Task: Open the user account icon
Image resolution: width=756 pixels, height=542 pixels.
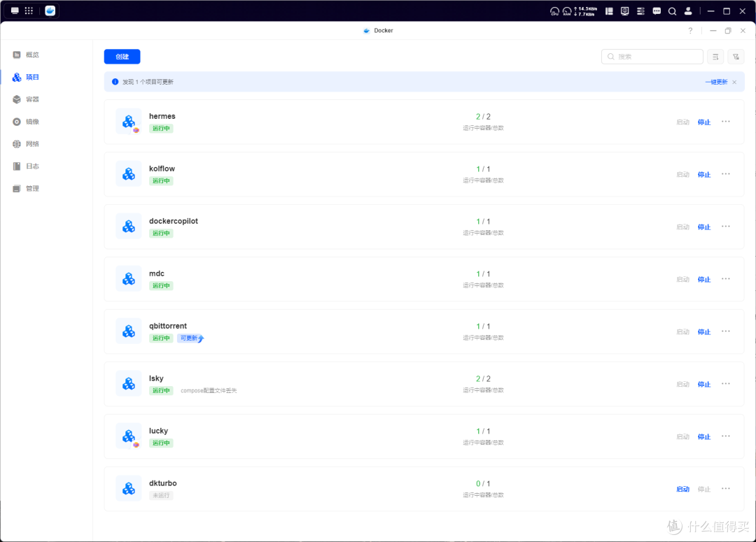Action: tap(688, 11)
